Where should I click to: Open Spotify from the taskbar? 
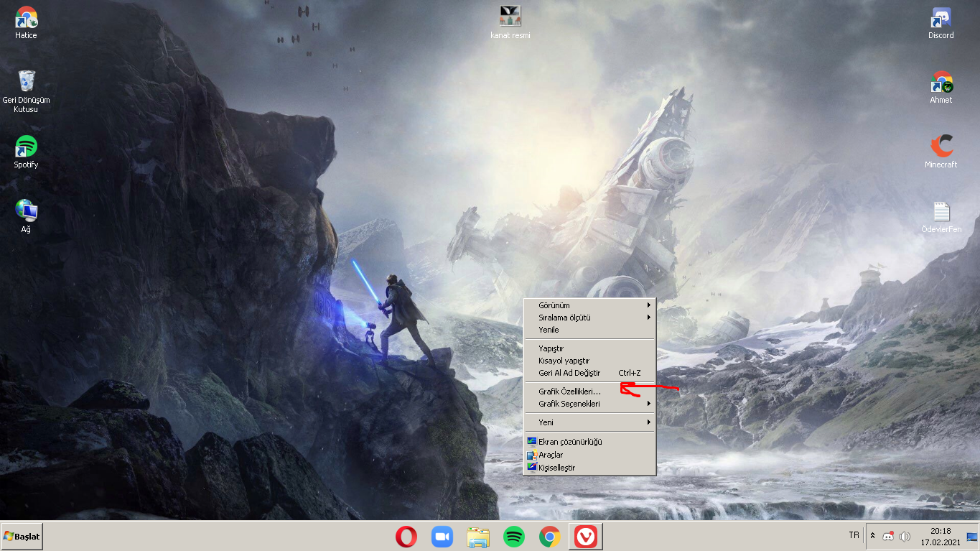(x=514, y=537)
